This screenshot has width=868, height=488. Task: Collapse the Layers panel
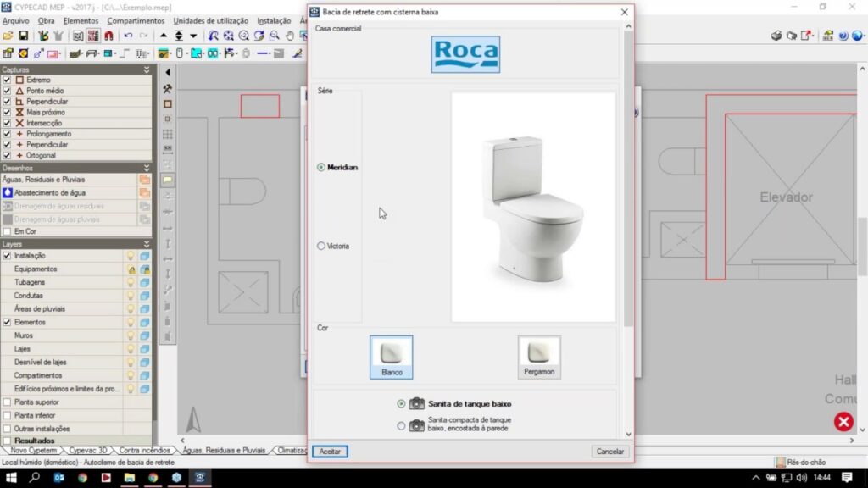[147, 244]
